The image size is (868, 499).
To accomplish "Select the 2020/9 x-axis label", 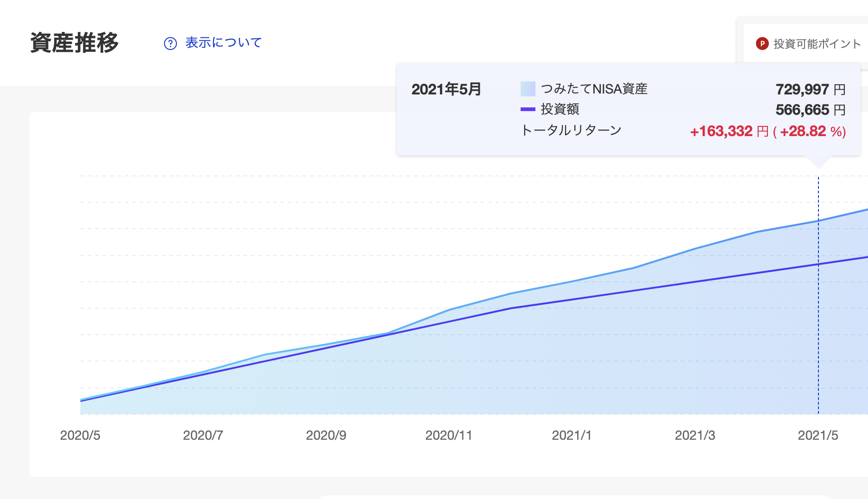I will coord(326,435).
